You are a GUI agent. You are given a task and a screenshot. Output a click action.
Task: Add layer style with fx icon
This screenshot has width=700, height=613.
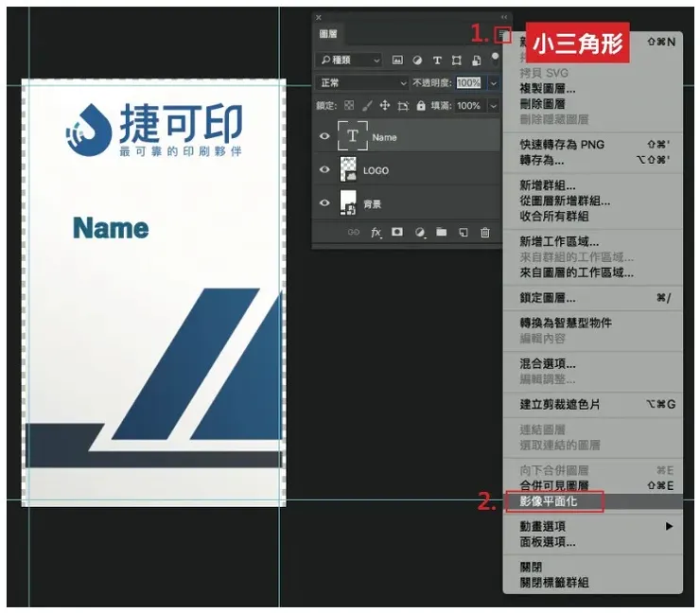pos(376,232)
